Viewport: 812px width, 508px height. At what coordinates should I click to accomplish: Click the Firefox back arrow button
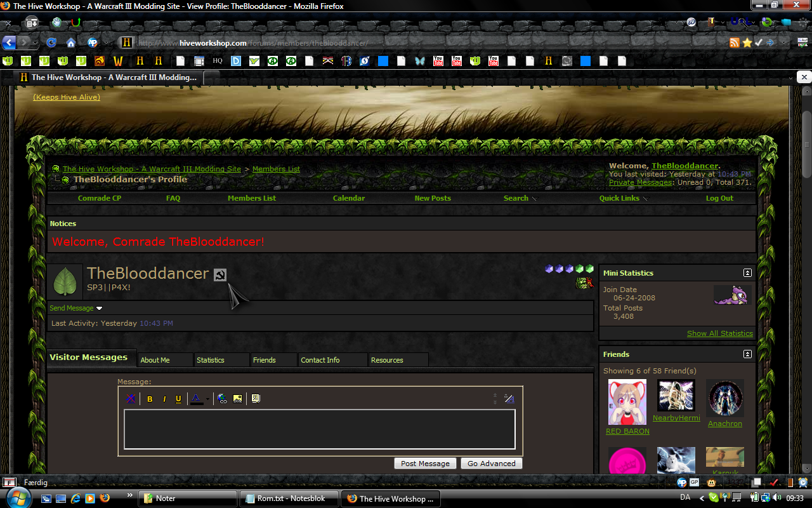click(x=9, y=43)
